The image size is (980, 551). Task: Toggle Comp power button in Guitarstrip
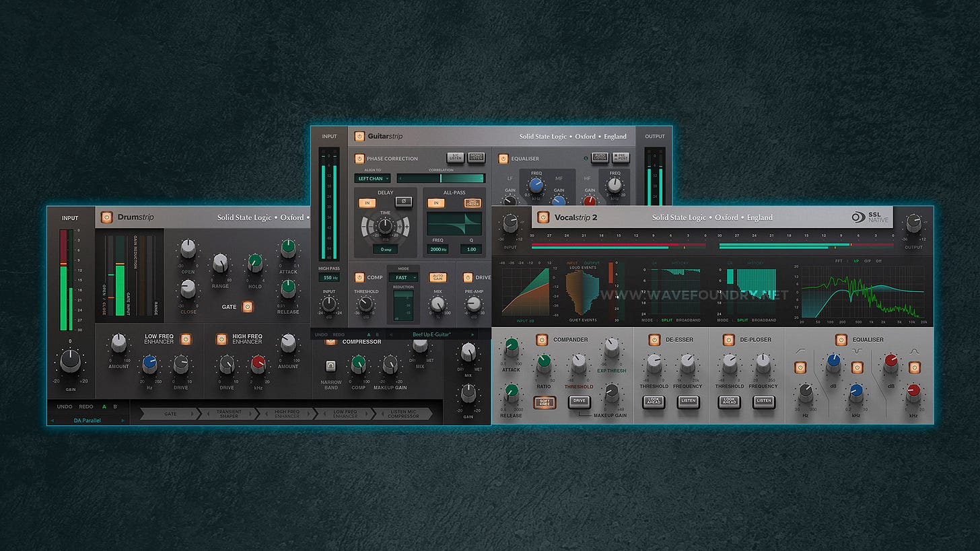pyautogui.click(x=359, y=277)
